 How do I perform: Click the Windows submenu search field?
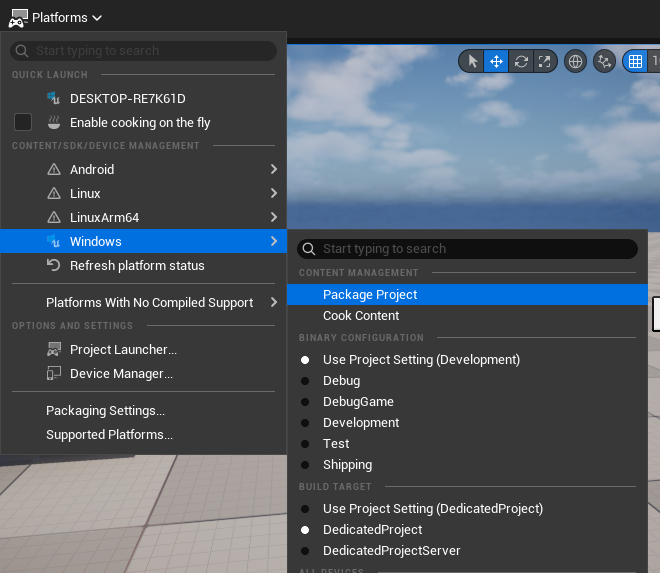coord(467,249)
